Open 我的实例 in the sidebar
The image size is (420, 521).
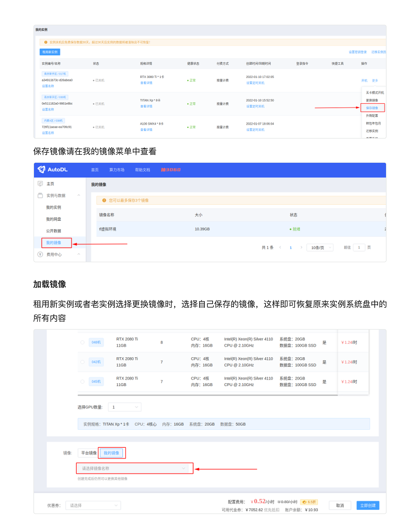(53, 207)
